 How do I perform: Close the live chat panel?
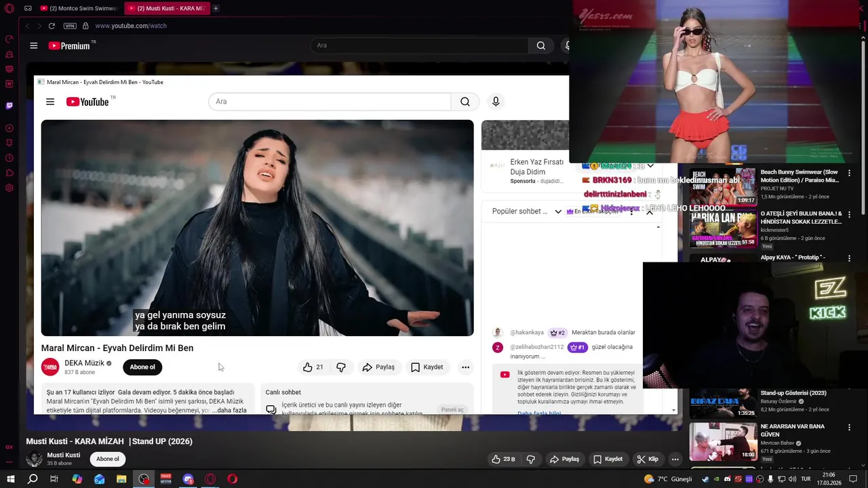tap(649, 212)
